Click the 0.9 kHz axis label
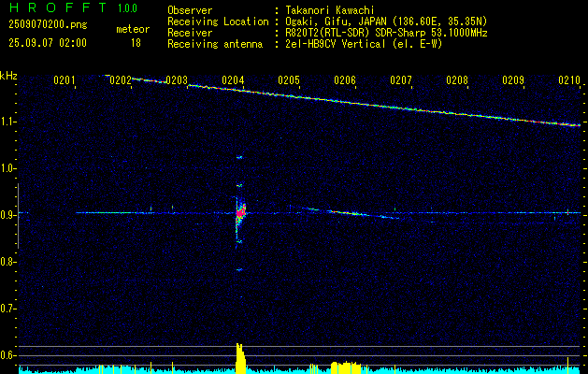 coord(7,215)
